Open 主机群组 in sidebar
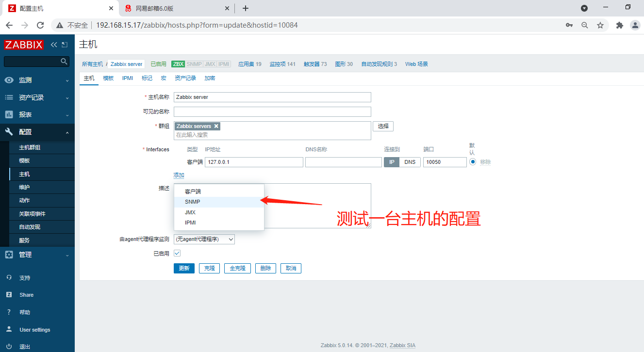Viewport: 644px width, 352px height. [x=42, y=147]
